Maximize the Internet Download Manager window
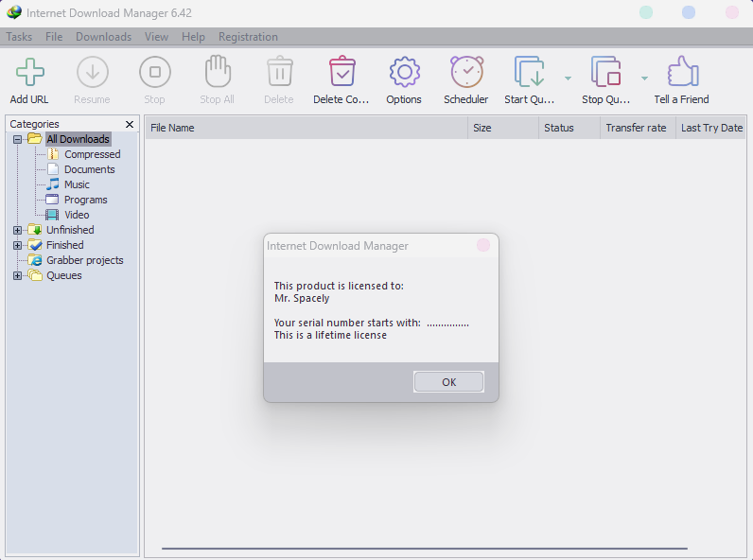 pyautogui.click(x=689, y=12)
